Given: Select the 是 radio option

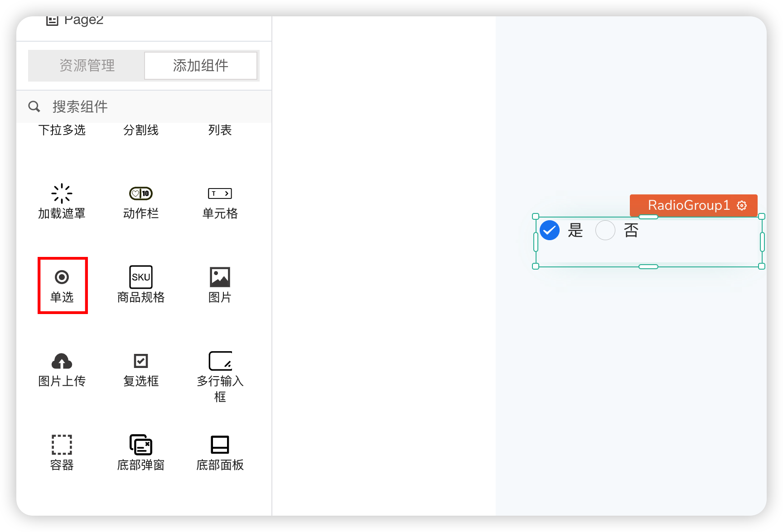Looking at the screenshot, I should [x=550, y=230].
